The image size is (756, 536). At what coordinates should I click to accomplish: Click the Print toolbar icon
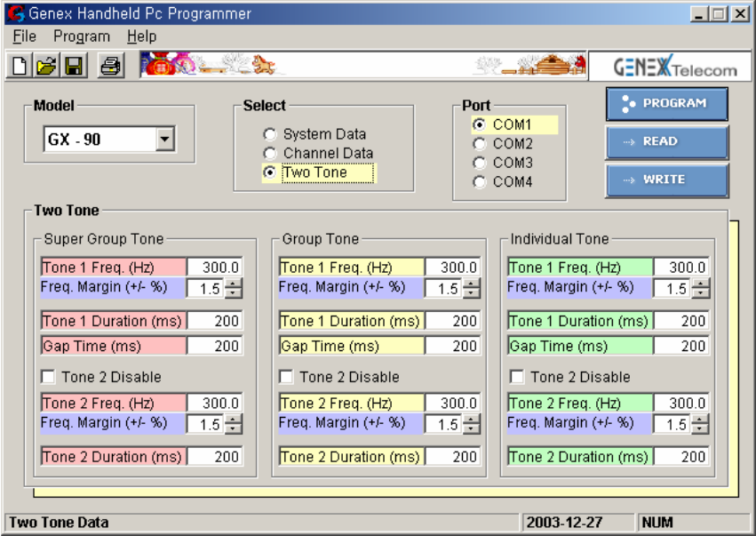(x=111, y=66)
